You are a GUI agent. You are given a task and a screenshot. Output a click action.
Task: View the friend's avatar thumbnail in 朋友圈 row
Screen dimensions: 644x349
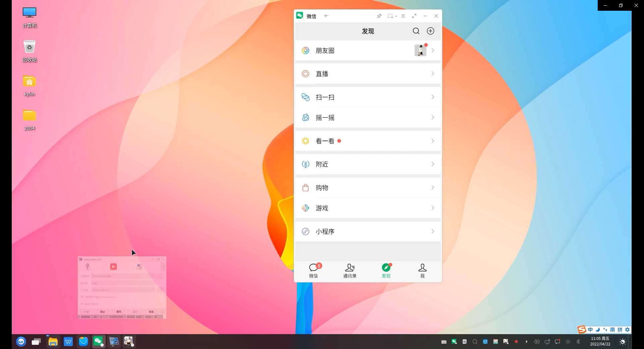[420, 50]
